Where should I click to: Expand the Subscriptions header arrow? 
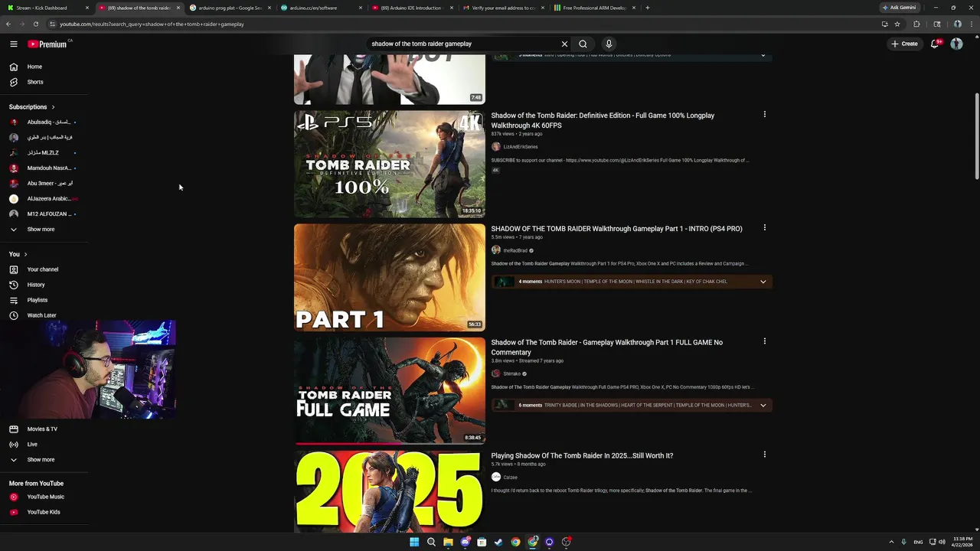pyautogui.click(x=53, y=107)
